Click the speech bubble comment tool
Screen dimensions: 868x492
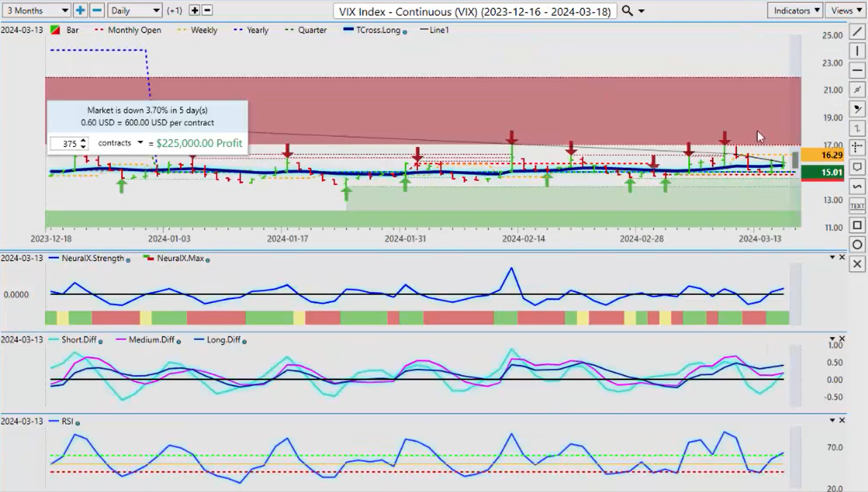[857, 167]
